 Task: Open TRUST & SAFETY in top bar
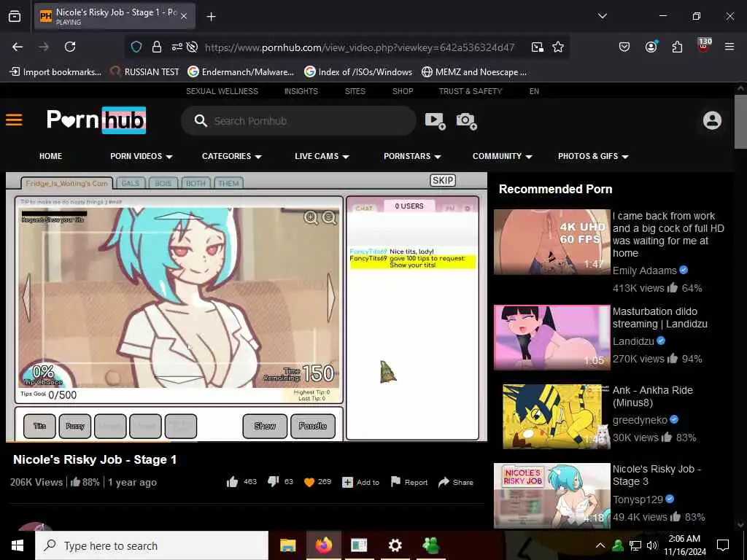tap(471, 91)
